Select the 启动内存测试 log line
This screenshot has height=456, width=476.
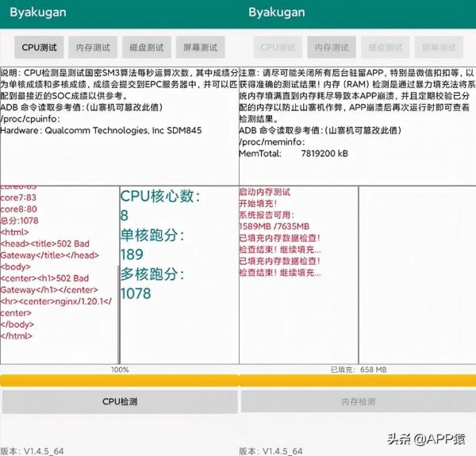point(265,192)
